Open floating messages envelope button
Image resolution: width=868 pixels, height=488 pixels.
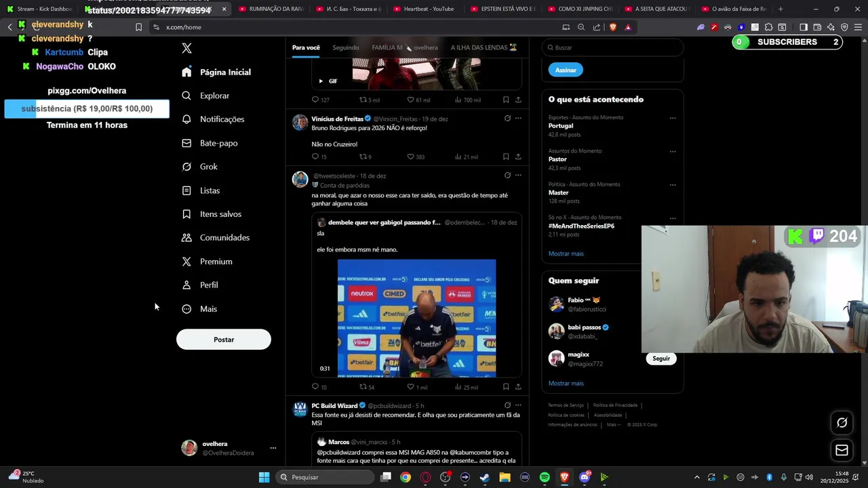tap(842, 450)
